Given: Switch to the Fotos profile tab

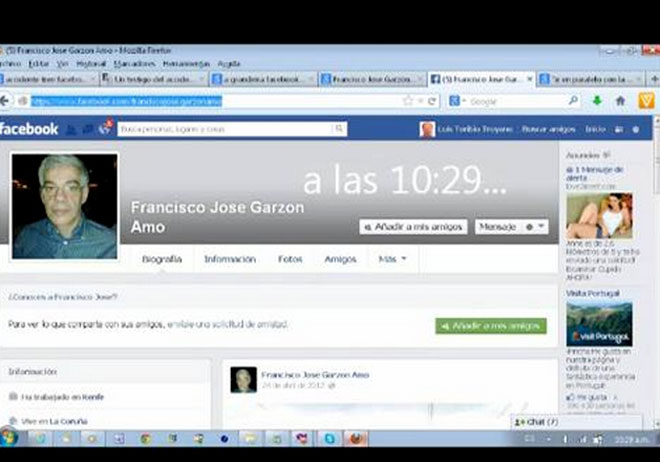Looking at the screenshot, I should (x=290, y=259).
